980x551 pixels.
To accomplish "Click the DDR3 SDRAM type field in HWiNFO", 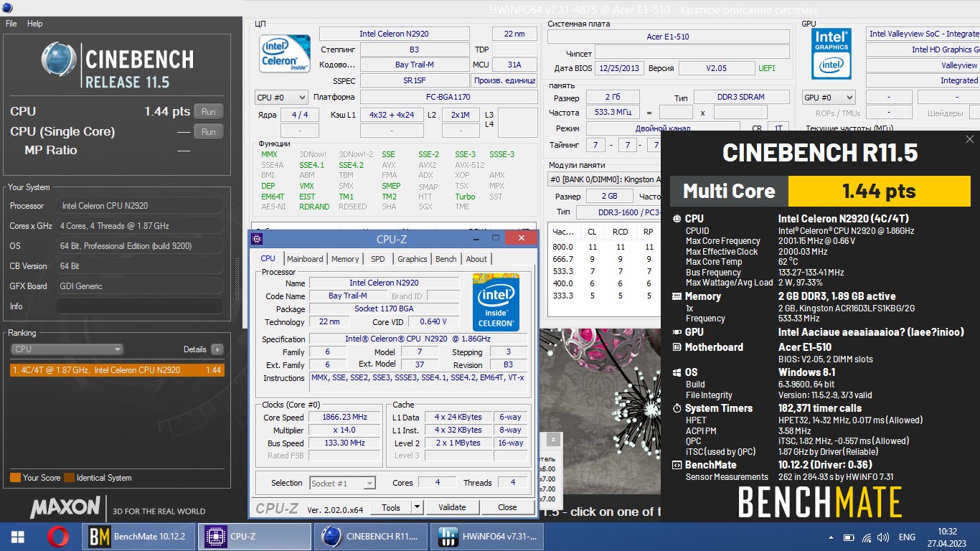I will coord(740,97).
